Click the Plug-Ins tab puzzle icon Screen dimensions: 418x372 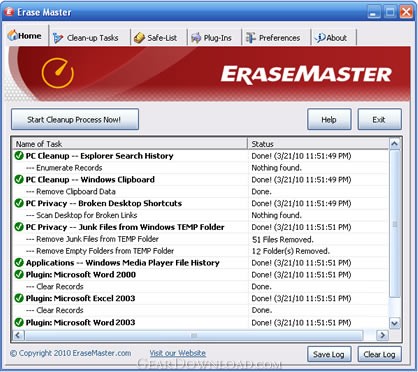pos(196,38)
